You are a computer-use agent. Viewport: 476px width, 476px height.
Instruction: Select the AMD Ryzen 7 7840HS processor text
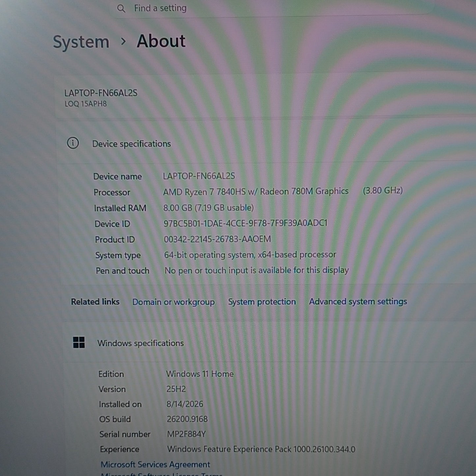coord(256,191)
